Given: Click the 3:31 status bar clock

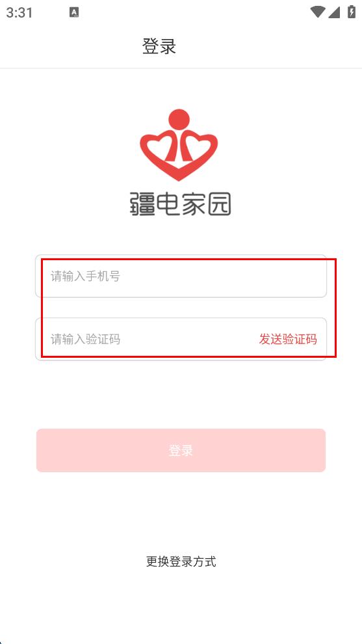Looking at the screenshot, I should click(x=19, y=13).
